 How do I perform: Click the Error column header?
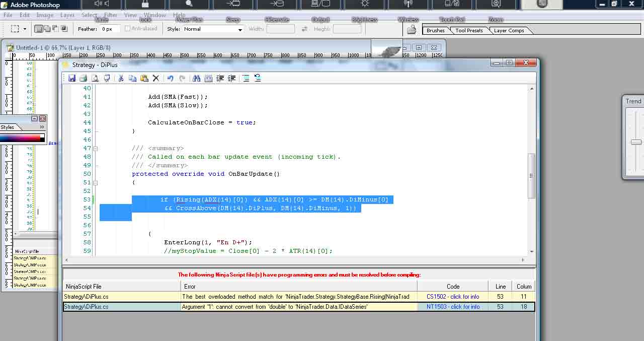(x=299, y=286)
